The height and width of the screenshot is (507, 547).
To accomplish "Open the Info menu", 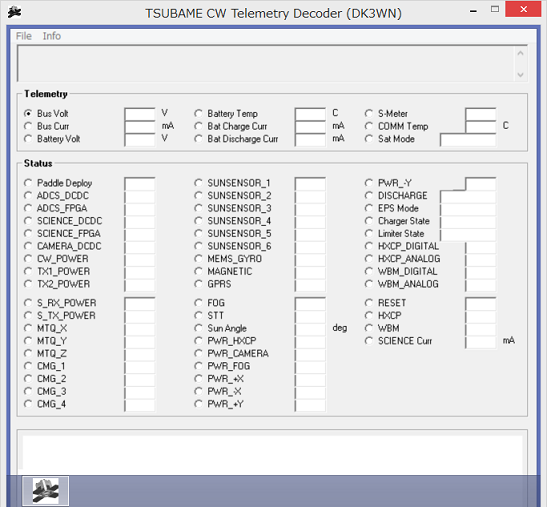I will point(52,36).
